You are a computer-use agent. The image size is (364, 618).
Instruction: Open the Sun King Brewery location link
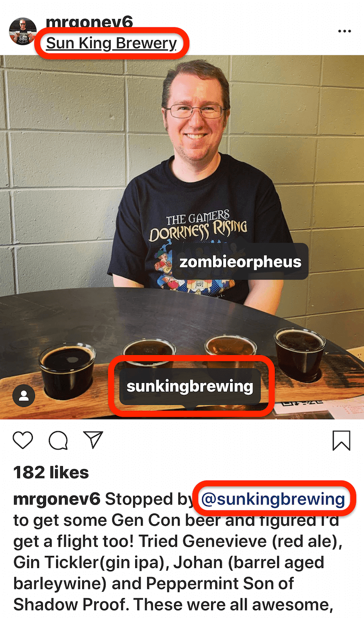(x=111, y=43)
